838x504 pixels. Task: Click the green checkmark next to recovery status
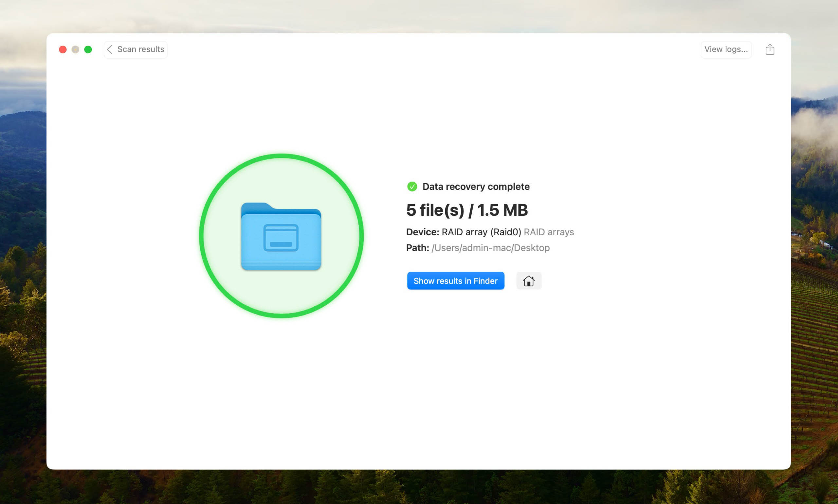point(412,187)
